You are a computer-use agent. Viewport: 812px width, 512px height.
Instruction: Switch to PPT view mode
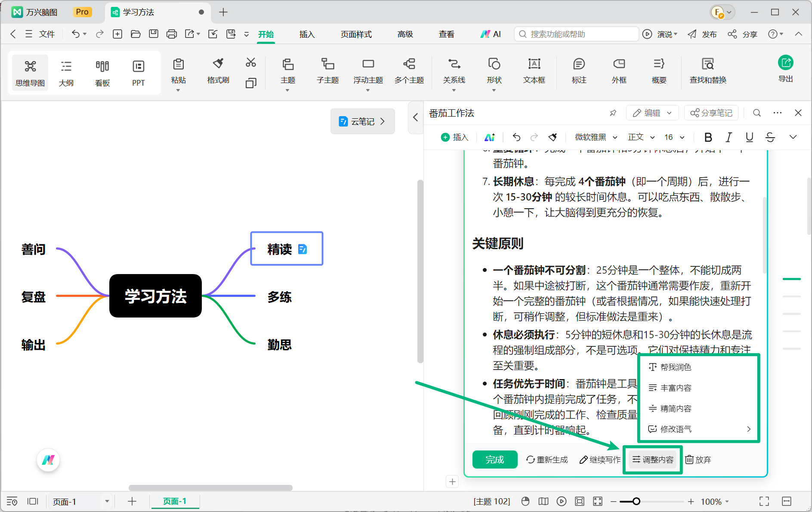click(139, 73)
